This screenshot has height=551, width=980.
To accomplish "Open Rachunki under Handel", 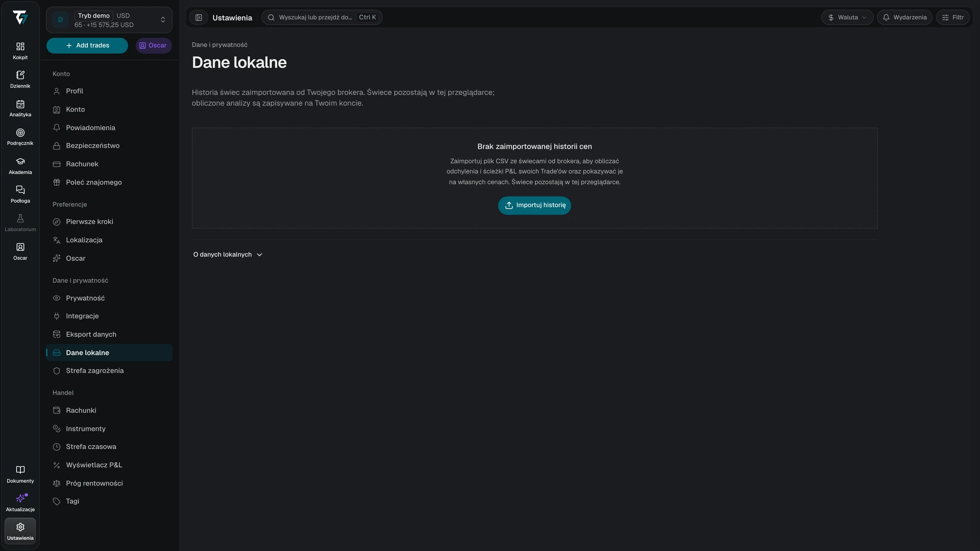I will 109,411.
